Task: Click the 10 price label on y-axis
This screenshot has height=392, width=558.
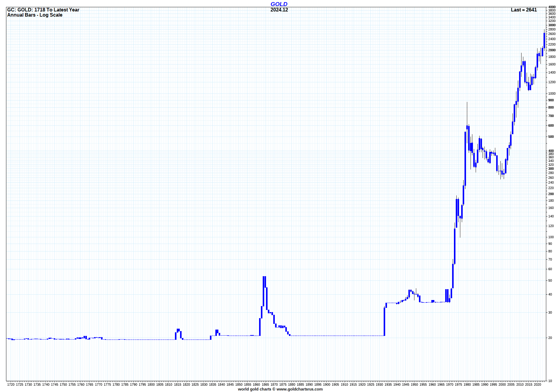Action: point(550,381)
